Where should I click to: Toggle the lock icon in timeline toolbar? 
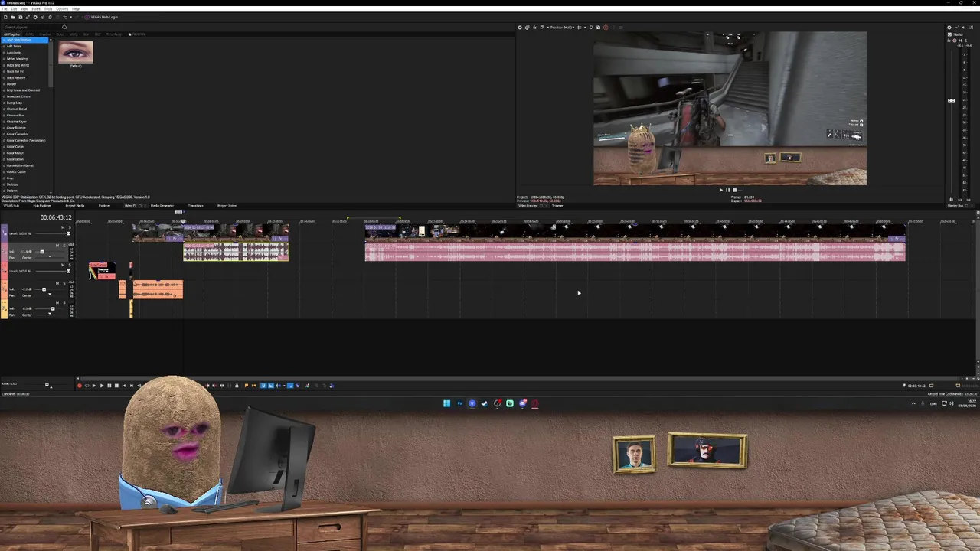click(237, 386)
